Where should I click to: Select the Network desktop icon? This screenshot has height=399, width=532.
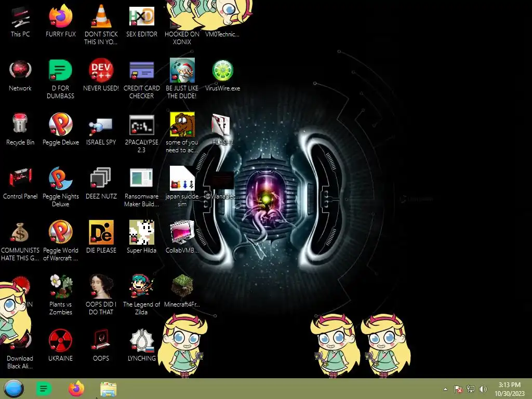20,70
